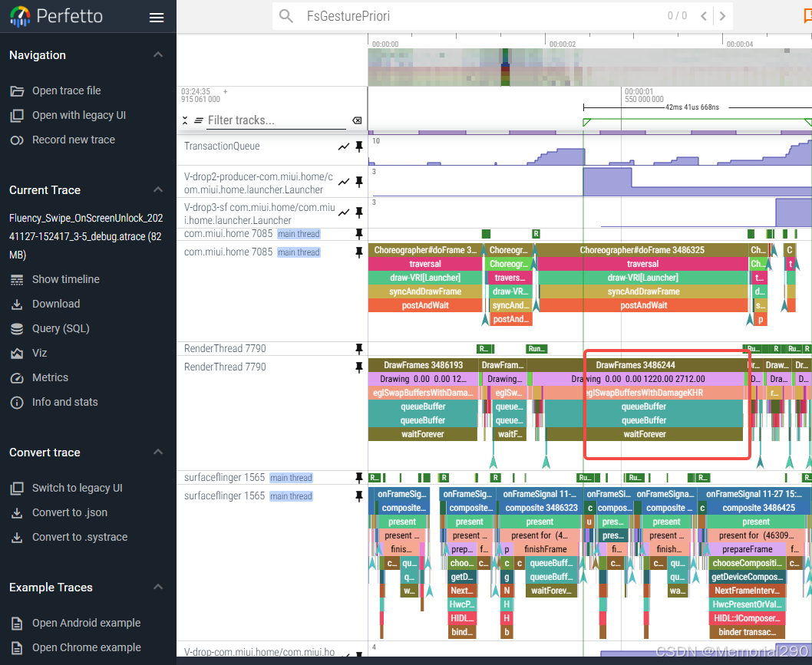Select Show timeline
Screen dimensions: 812x665
click(x=66, y=279)
